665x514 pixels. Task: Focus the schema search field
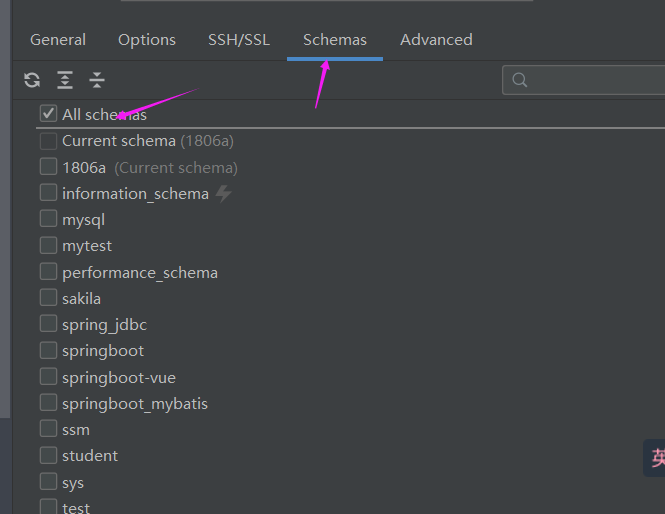(584, 80)
